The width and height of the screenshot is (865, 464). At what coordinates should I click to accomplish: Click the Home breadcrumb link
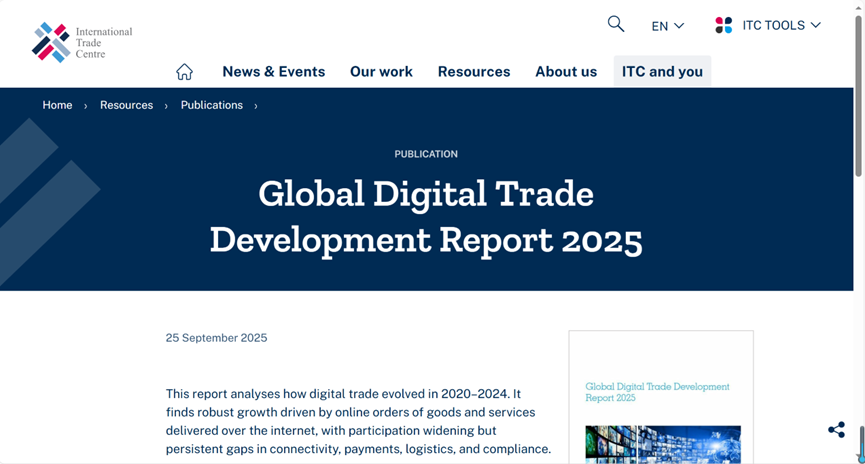(57, 105)
